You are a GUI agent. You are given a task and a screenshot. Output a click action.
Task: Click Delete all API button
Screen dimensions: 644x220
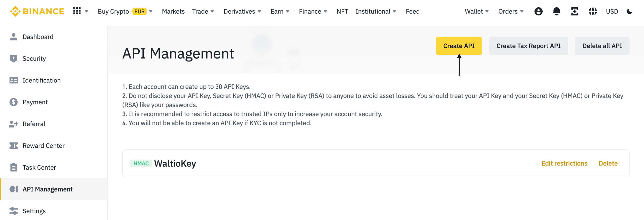pyautogui.click(x=602, y=46)
